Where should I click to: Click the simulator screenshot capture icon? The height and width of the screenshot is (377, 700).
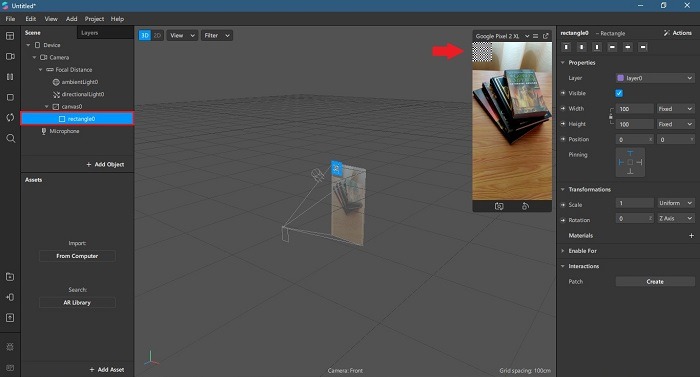coord(499,206)
